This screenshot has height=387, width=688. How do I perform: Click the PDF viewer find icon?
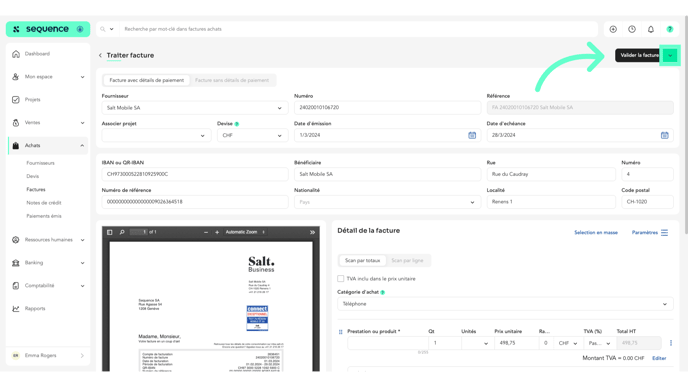click(122, 232)
